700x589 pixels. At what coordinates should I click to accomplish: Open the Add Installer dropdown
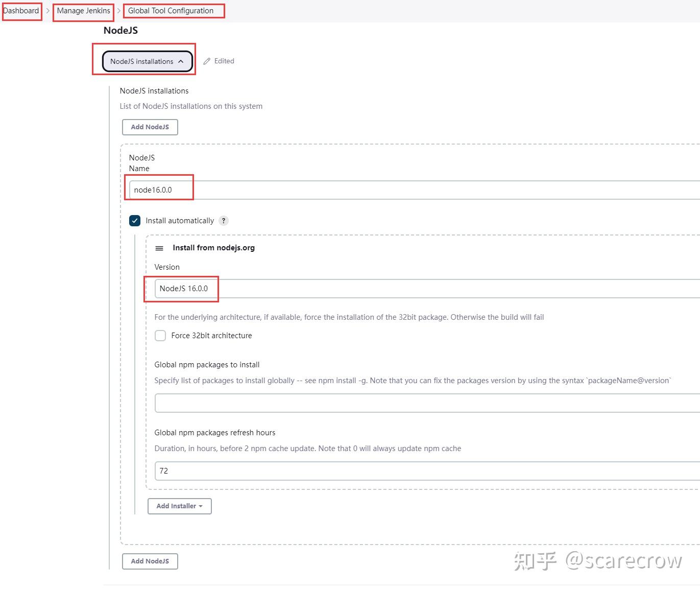coord(179,506)
